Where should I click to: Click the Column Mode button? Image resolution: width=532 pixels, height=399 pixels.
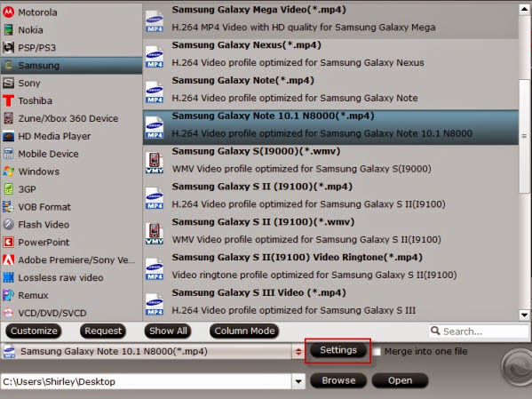244,331
